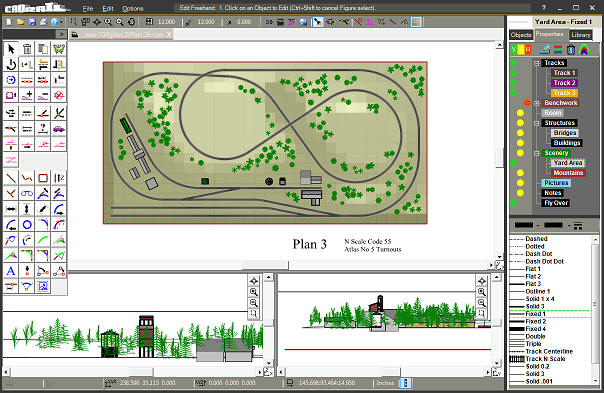604x393 pixels.
Task: Select the Track 3 layer
Action: pyautogui.click(x=565, y=93)
